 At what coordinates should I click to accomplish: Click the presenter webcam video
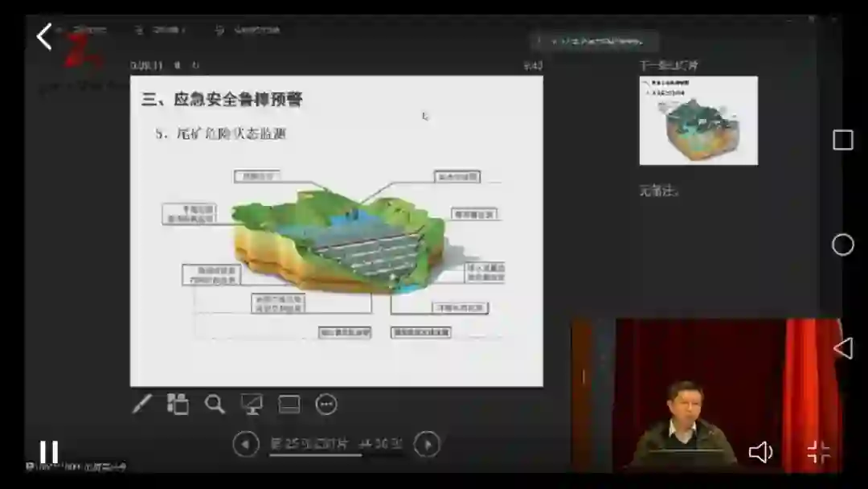coord(706,396)
